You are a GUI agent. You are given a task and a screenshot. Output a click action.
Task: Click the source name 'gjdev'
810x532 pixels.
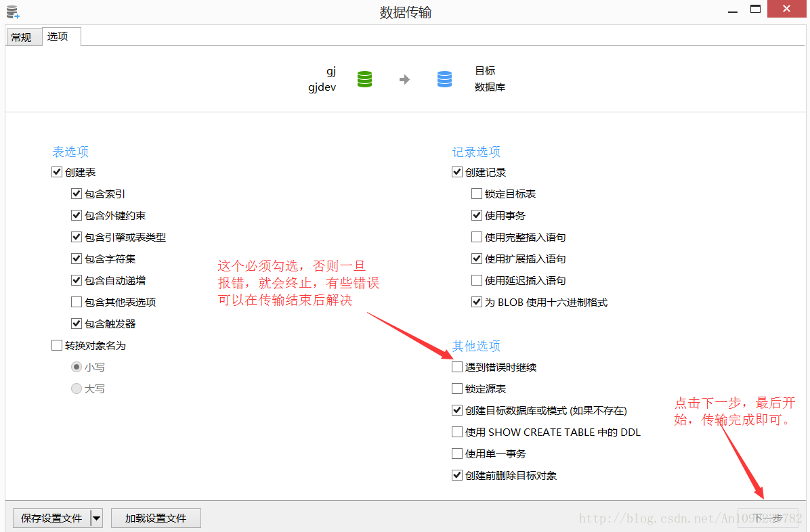(322, 87)
